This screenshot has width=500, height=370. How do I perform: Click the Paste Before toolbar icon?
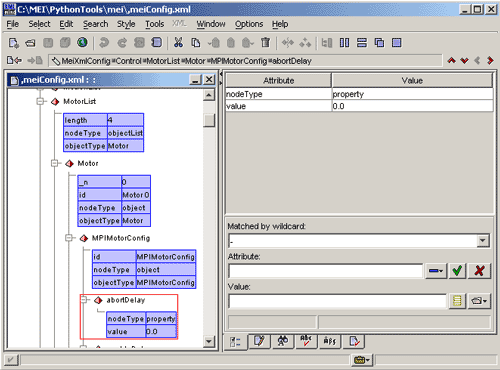tap(214, 43)
